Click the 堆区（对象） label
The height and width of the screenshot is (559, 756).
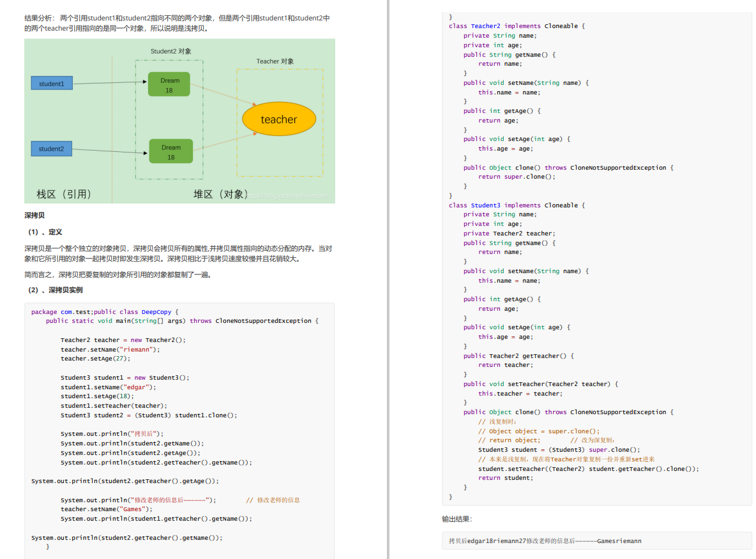(221, 194)
